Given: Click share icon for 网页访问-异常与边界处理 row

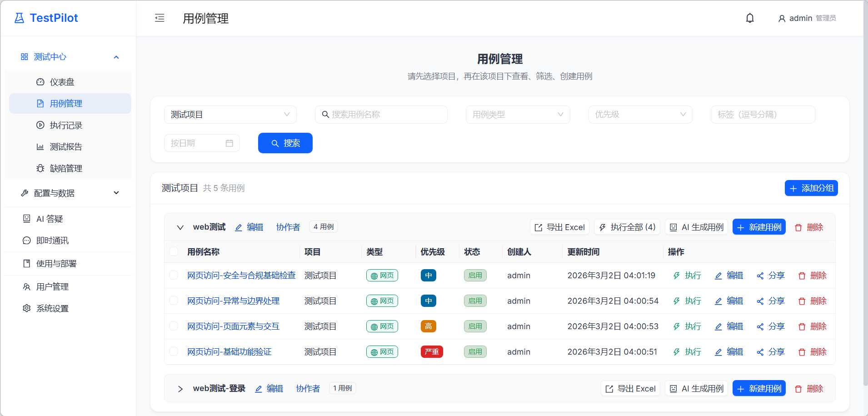Looking at the screenshot, I should click(x=760, y=301).
